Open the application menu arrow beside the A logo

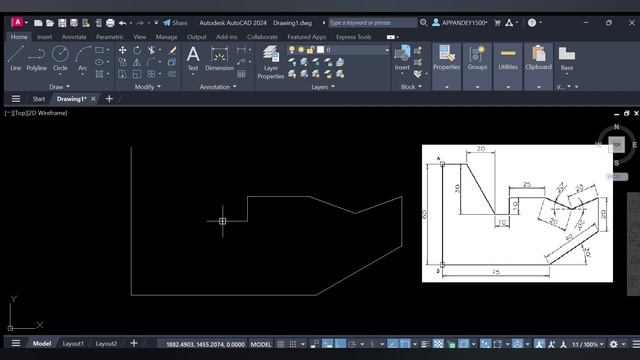(x=27, y=23)
